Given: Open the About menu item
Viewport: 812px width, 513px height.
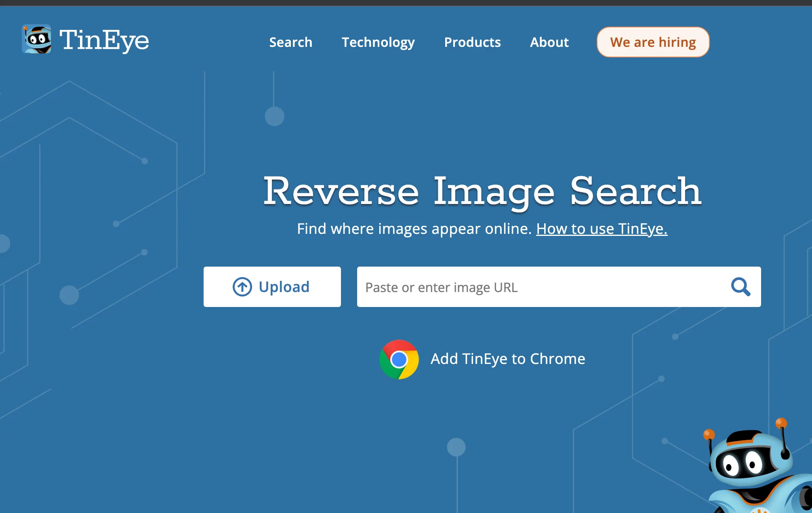Looking at the screenshot, I should [549, 42].
